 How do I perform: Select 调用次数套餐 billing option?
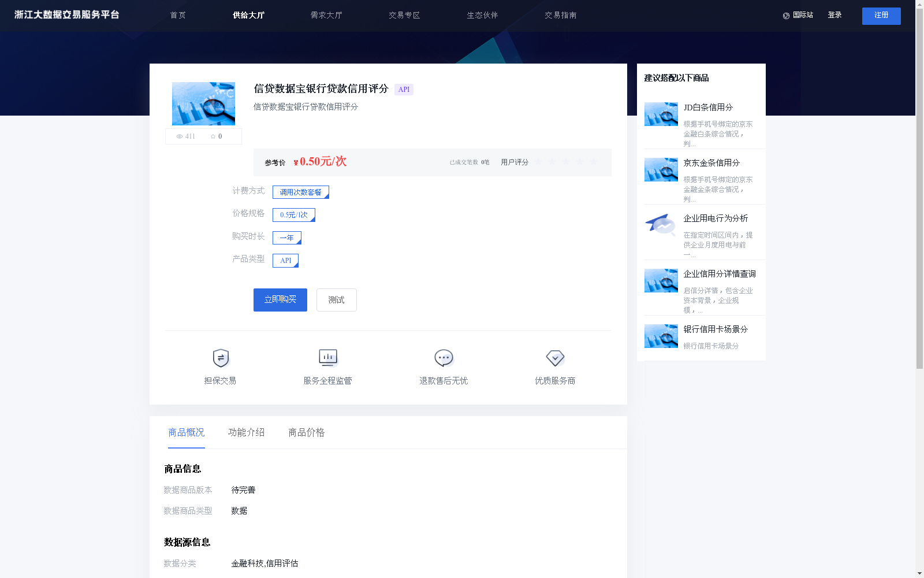coord(301,192)
